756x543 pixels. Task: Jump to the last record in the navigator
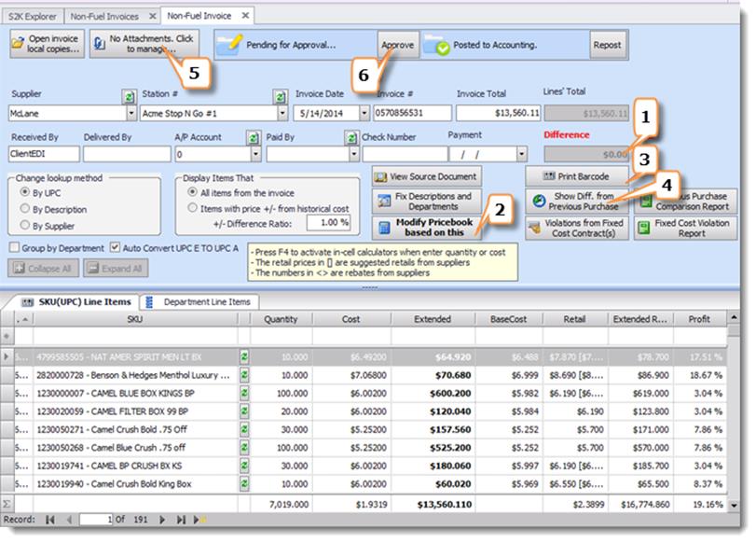pyautogui.click(x=182, y=519)
